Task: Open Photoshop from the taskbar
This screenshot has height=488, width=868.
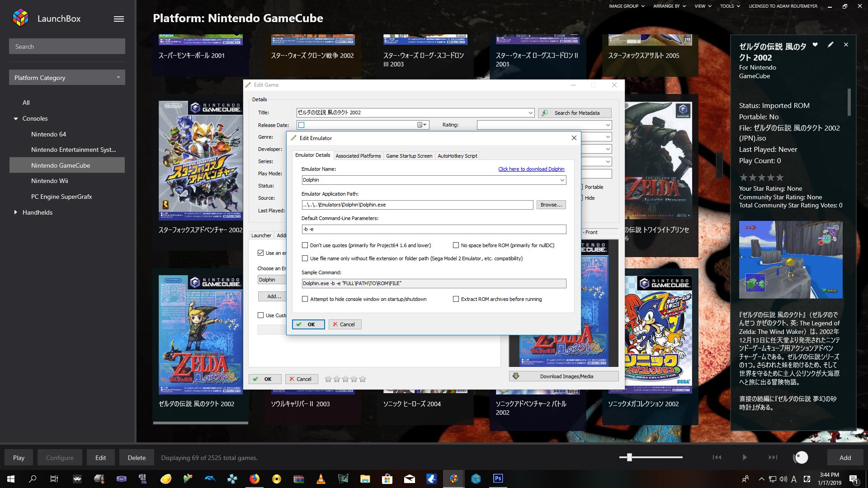Action: pyautogui.click(x=498, y=479)
